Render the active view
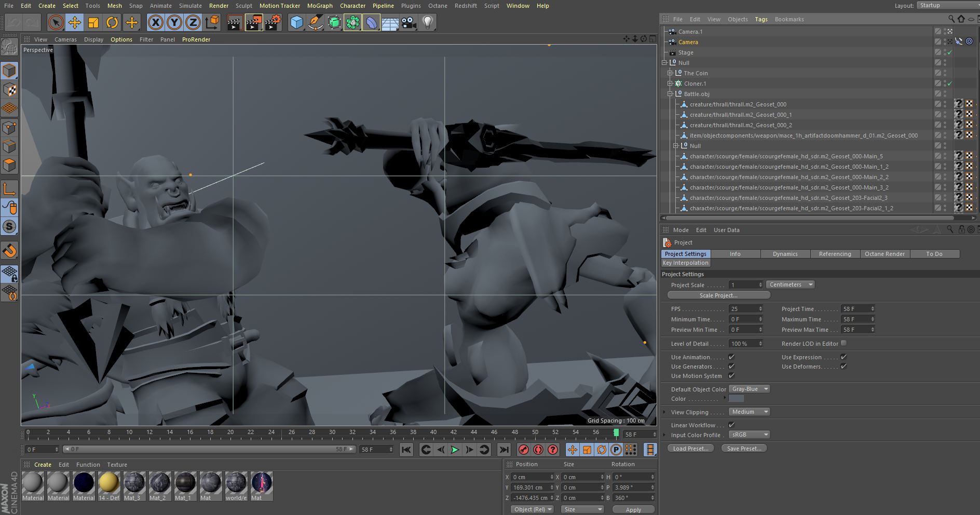 click(x=235, y=22)
